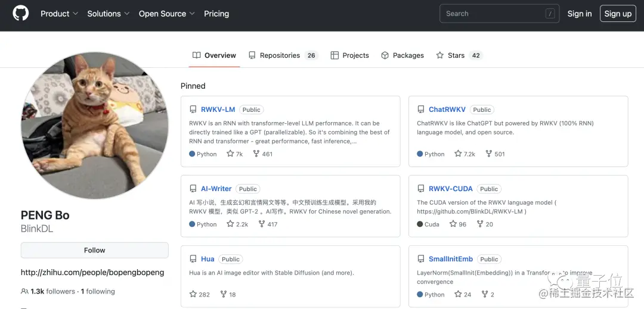
Task: Click the repository count badge 26
Action: click(311, 55)
